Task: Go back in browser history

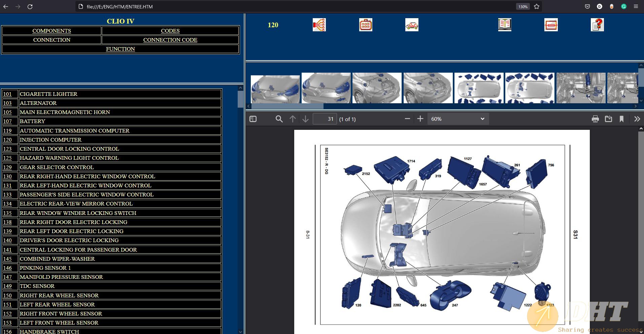Action: coord(6,6)
